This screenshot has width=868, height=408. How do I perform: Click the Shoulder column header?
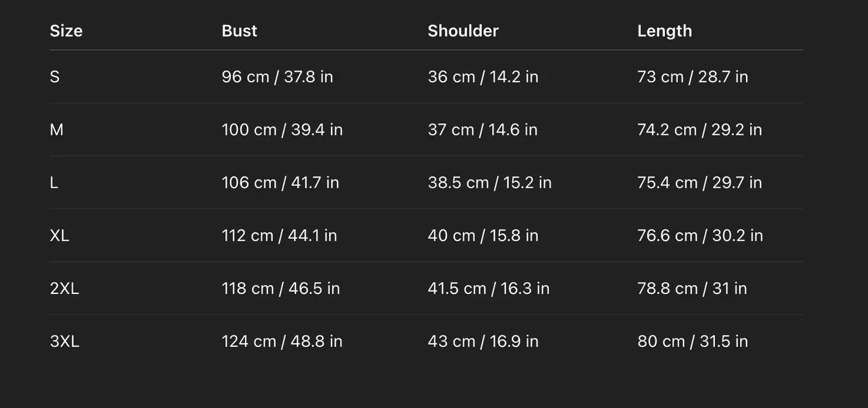(x=463, y=31)
